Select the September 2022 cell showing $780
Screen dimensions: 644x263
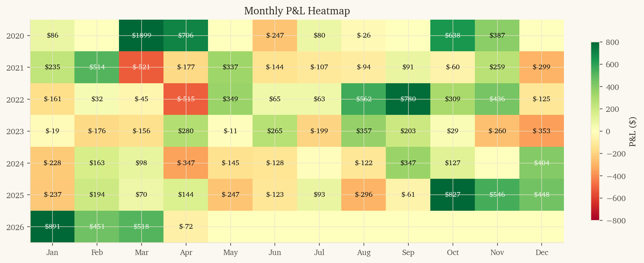click(x=408, y=99)
